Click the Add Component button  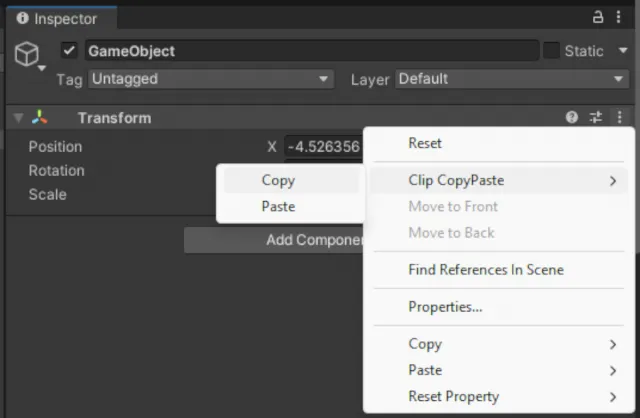pyautogui.click(x=274, y=240)
